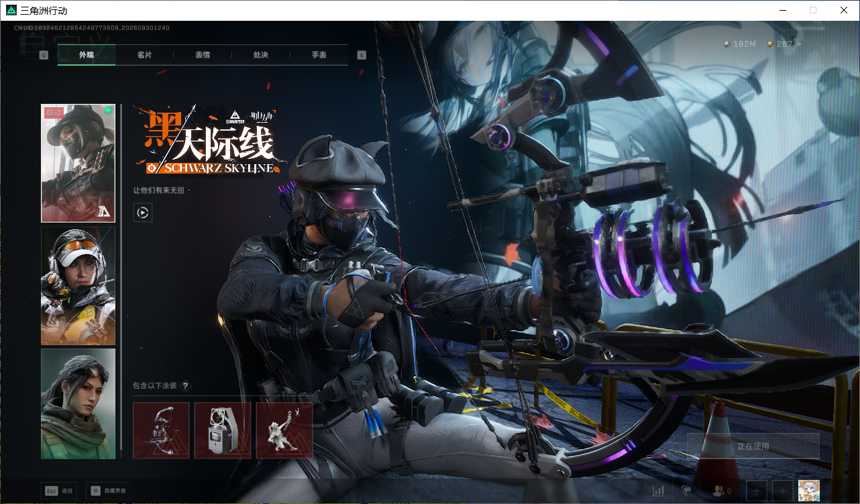Switch to the 外观 tab

pyautogui.click(x=87, y=55)
